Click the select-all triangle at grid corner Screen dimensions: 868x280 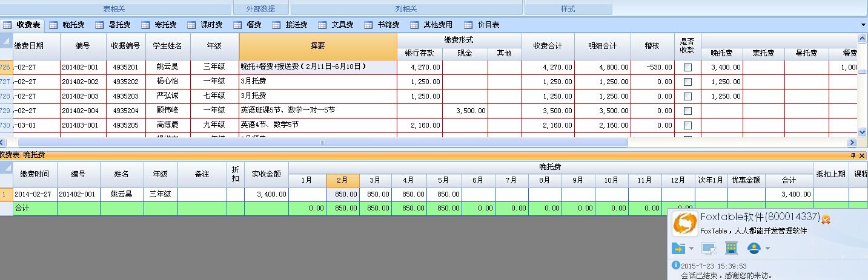[6, 41]
